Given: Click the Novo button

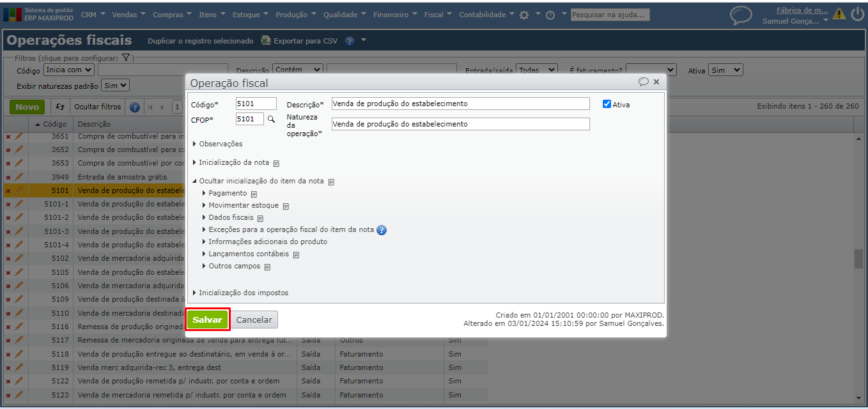Looking at the screenshot, I should [27, 107].
